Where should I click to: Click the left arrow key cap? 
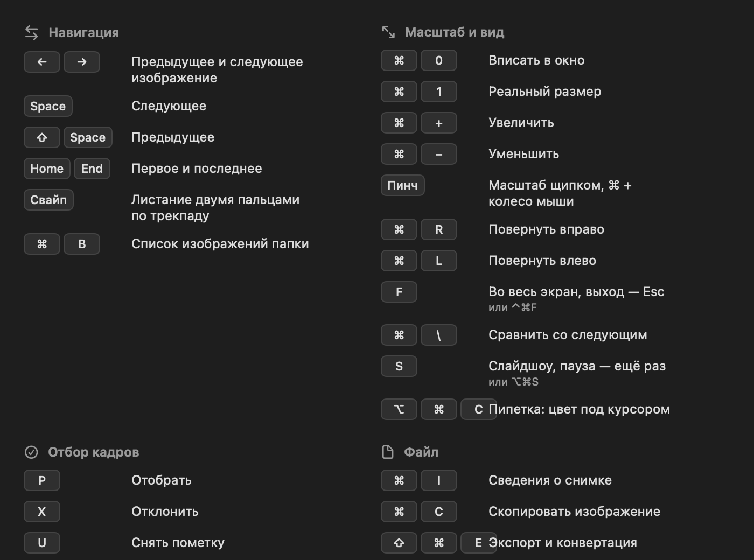pyautogui.click(x=42, y=62)
